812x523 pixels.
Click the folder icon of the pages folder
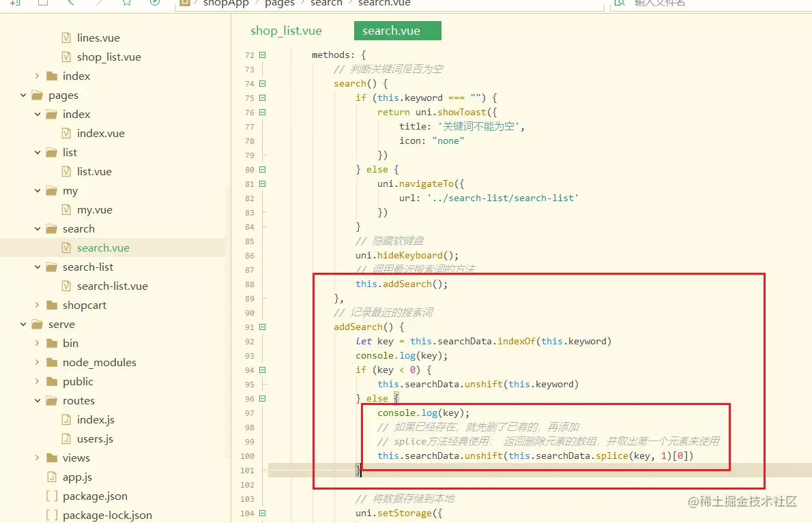[38, 95]
